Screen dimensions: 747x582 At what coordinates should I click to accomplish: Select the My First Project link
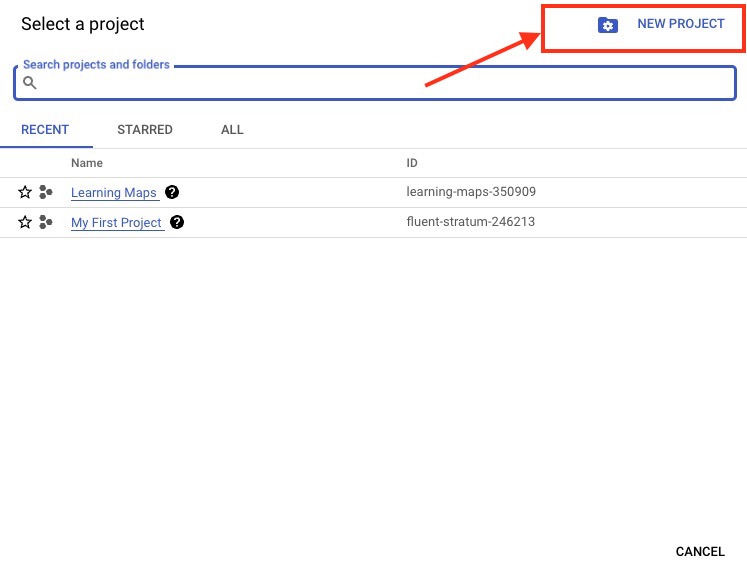point(116,223)
